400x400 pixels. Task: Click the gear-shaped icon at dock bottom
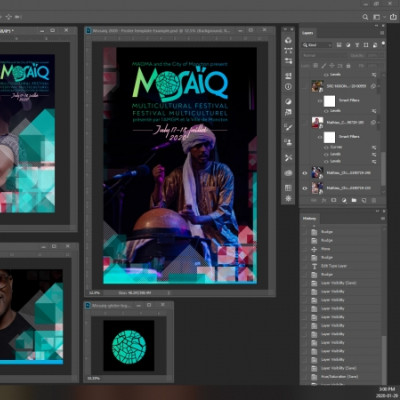pyautogui.click(x=288, y=198)
